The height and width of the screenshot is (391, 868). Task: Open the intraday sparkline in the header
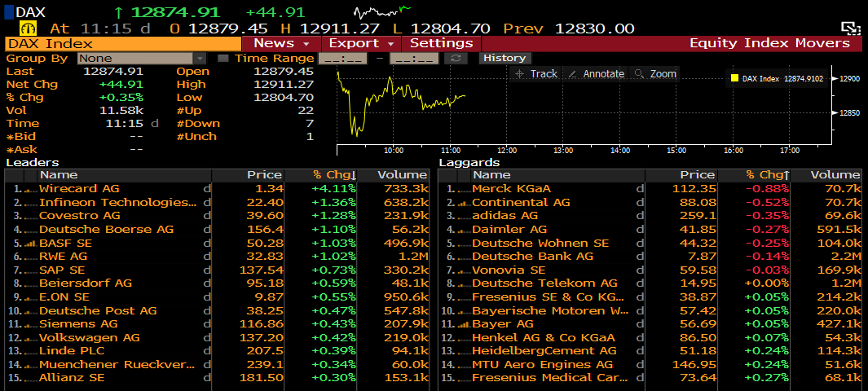pyautogui.click(x=382, y=11)
